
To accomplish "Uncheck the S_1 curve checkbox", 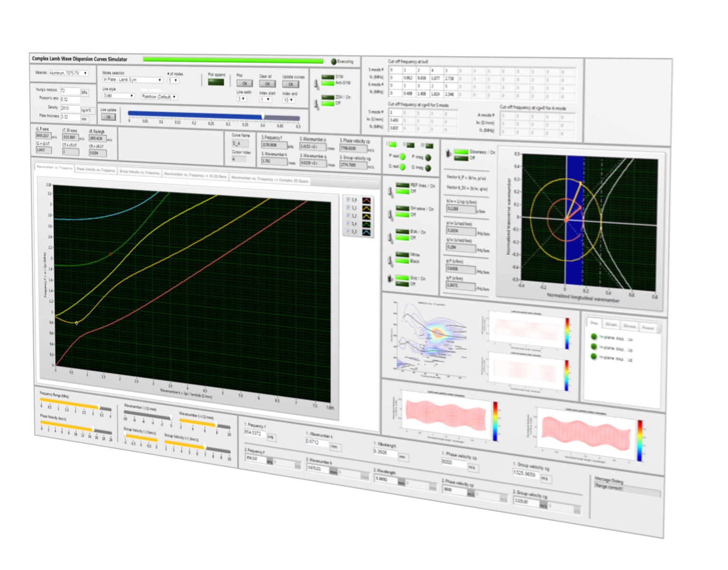I will point(348,208).
